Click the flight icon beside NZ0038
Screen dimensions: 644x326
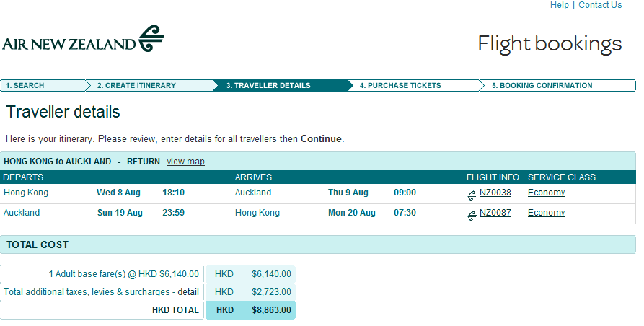coord(472,194)
